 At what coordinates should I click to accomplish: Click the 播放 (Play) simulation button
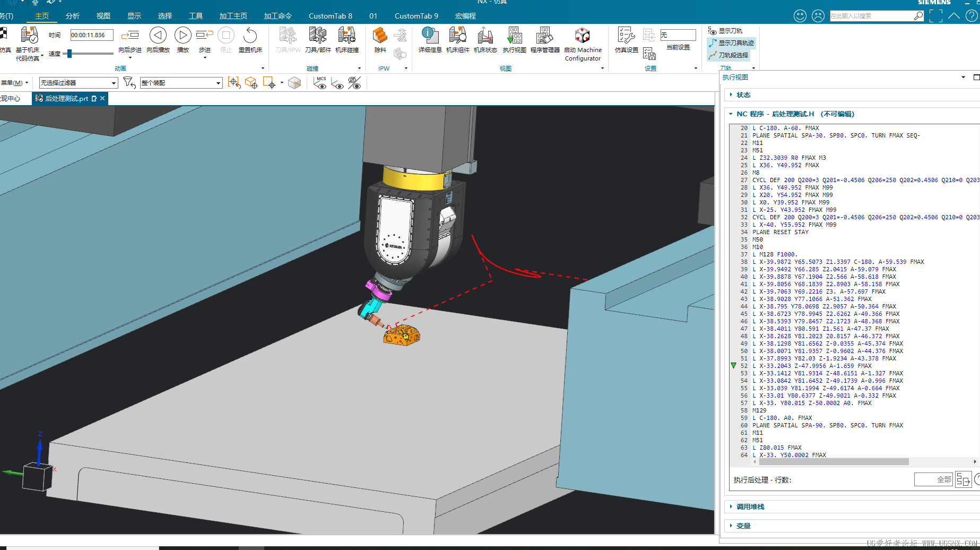pyautogui.click(x=183, y=36)
